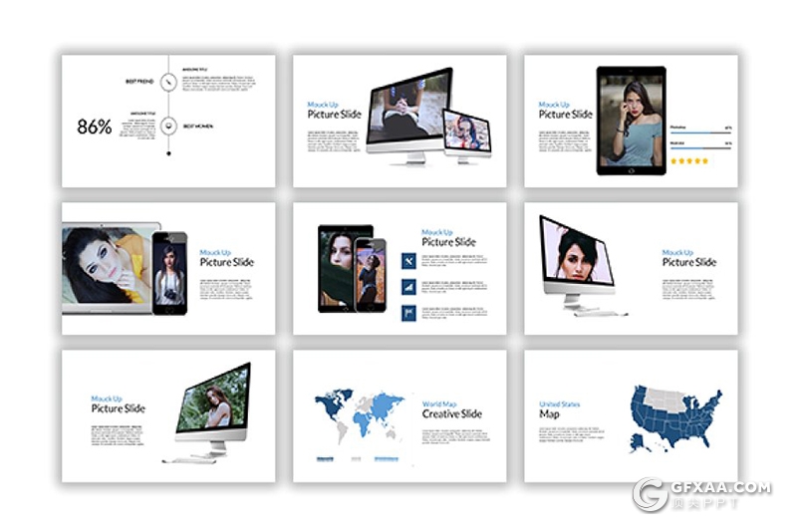Click the five gold stars rating
This screenshot has width=797, height=532.
687,160
